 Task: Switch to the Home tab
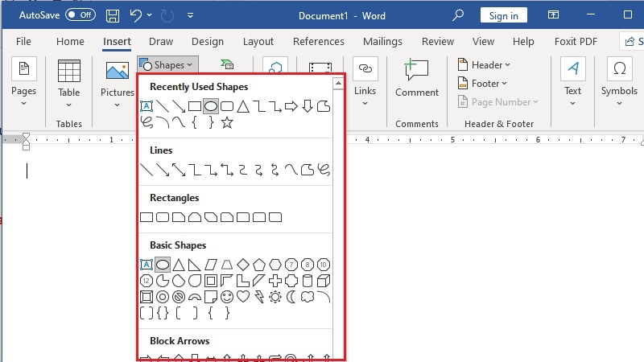click(x=70, y=42)
